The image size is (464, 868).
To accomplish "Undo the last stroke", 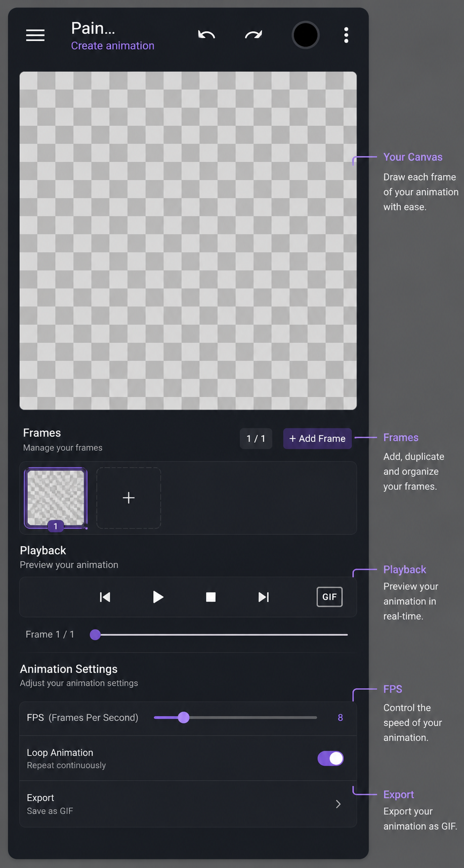I will pyautogui.click(x=206, y=35).
